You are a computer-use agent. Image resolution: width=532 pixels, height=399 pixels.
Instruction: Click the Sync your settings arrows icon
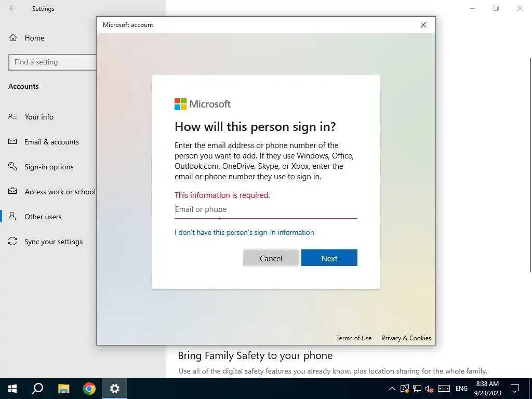[12, 241]
